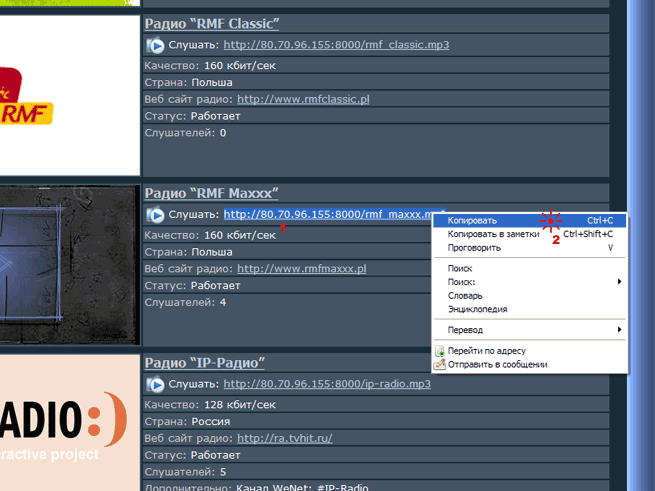Click 'Слушателей: 4' under RMF Maxxx
This screenshot has width=655, height=491.
tap(185, 303)
